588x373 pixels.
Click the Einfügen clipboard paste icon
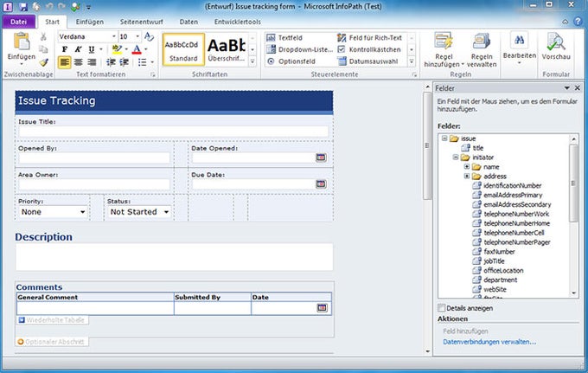pyautogui.click(x=22, y=42)
